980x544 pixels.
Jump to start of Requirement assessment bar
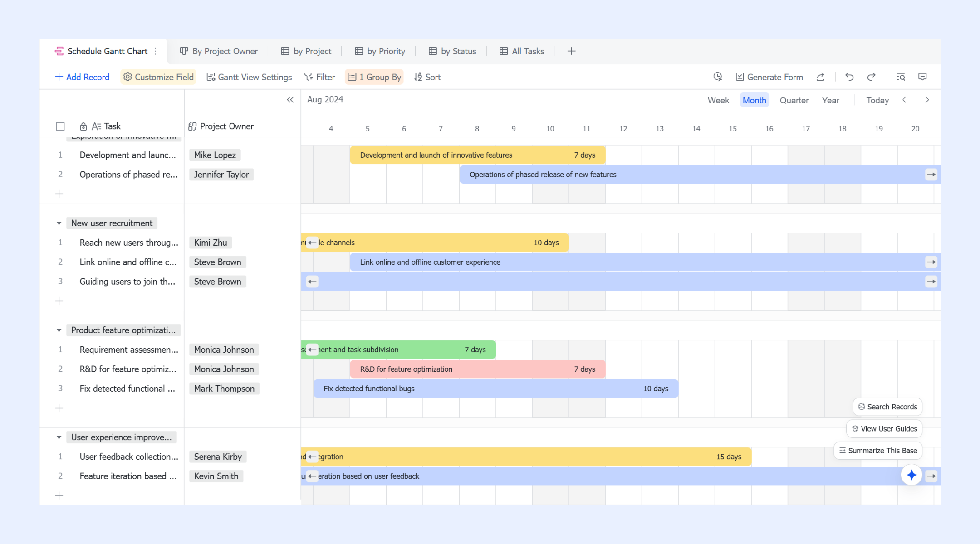pyautogui.click(x=312, y=350)
